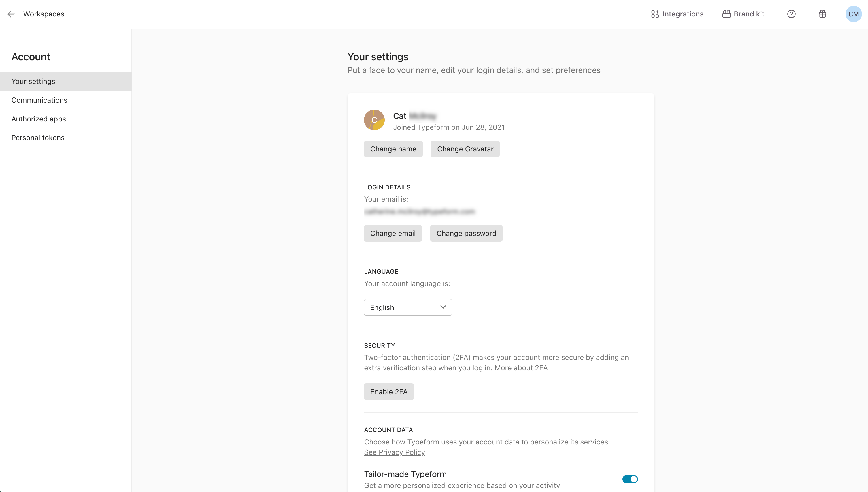Click the chevron in language selector
The width and height of the screenshot is (868, 492).
[443, 307]
